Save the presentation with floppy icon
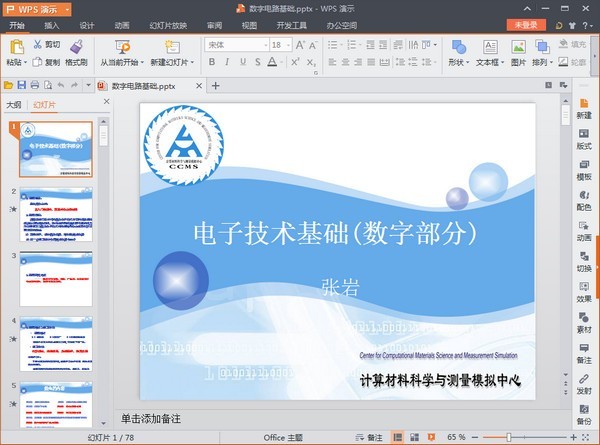 tap(22, 85)
